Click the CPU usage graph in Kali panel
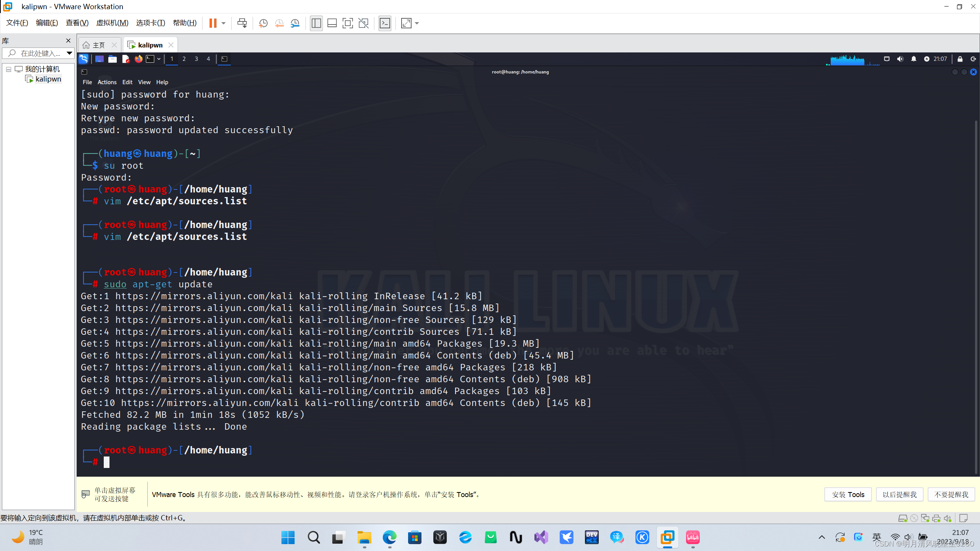Viewport: 980px width, 551px height. point(853,59)
